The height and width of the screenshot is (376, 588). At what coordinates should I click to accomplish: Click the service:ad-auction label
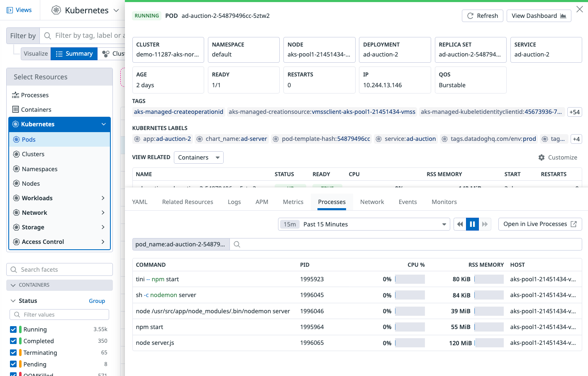(406, 139)
